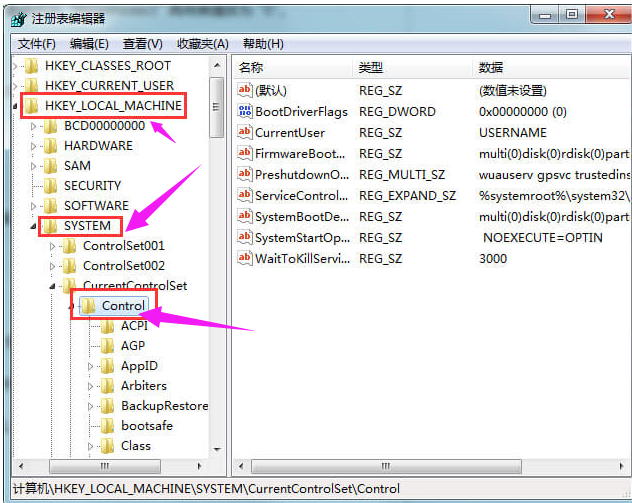Viewport: 632px width, 503px height.
Task: Click the HKEY_CLASSES_ROOT folder icon
Action: click(x=32, y=66)
